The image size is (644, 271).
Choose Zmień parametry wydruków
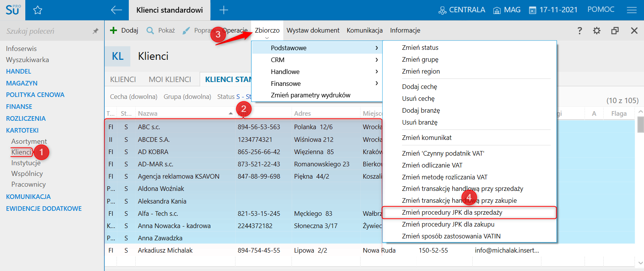click(317, 95)
